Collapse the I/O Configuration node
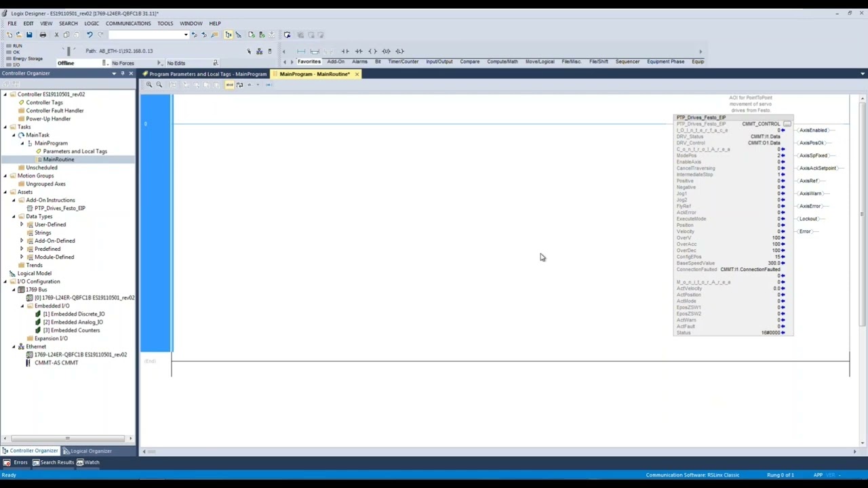This screenshot has width=868, height=488. click(x=5, y=281)
